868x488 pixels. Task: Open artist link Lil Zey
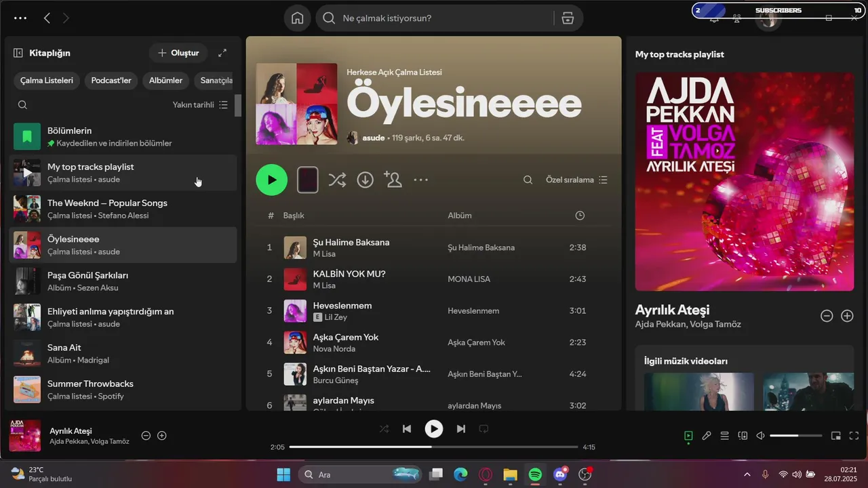pyautogui.click(x=336, y=317)
